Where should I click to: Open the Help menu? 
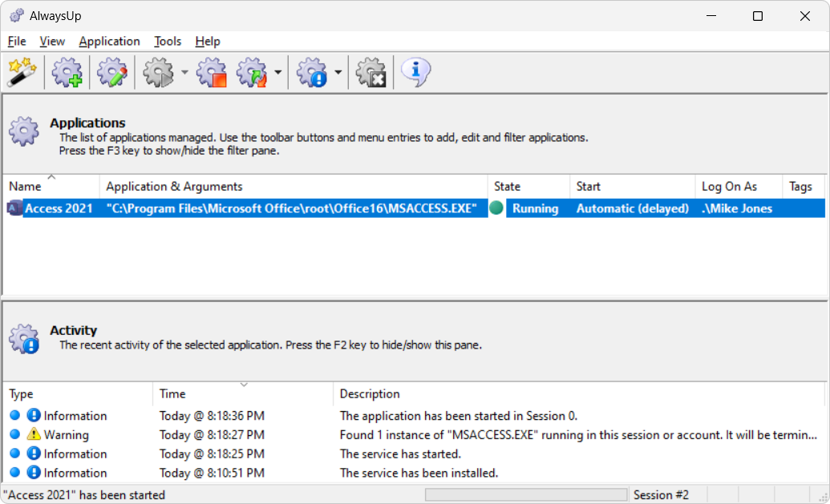(208, 41)
